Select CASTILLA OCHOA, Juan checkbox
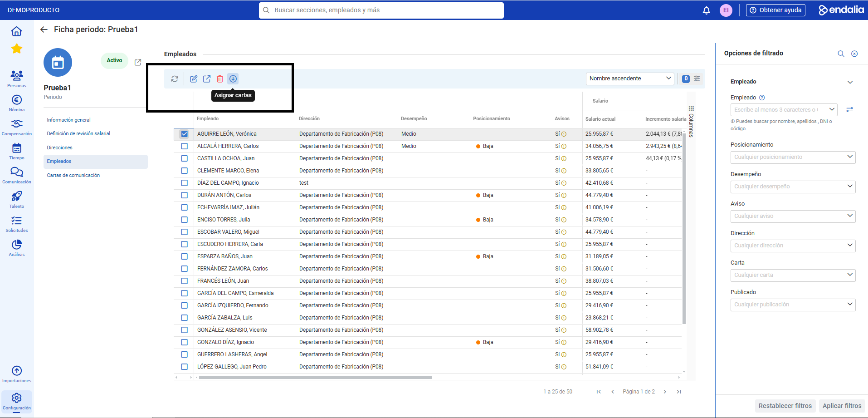868x418 pixels. pyautogui.click(x=184, y=158)
